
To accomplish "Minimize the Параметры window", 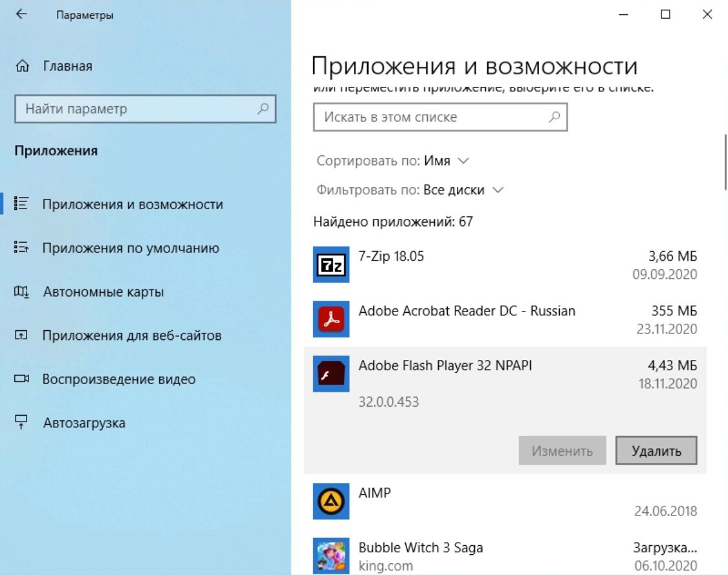I will [624, 14].
